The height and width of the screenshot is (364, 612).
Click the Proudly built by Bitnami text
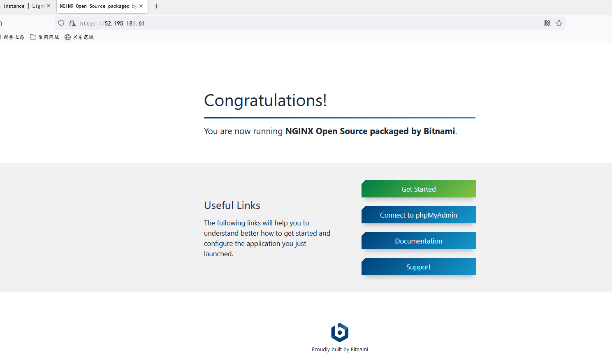click(x=340, y=350)
